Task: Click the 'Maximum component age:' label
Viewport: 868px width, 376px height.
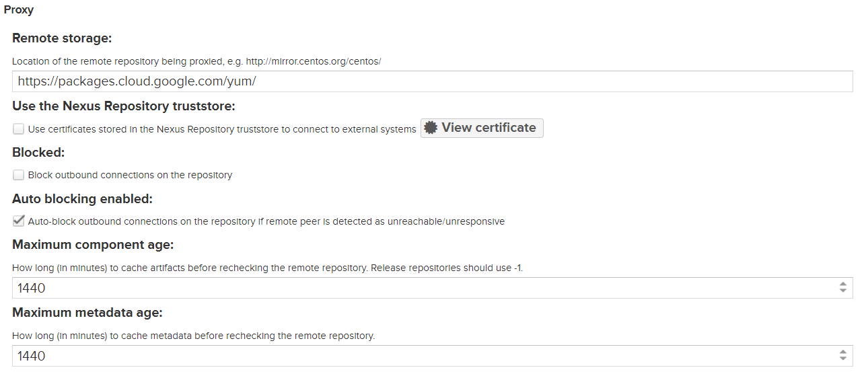Action: coord(93,245)
